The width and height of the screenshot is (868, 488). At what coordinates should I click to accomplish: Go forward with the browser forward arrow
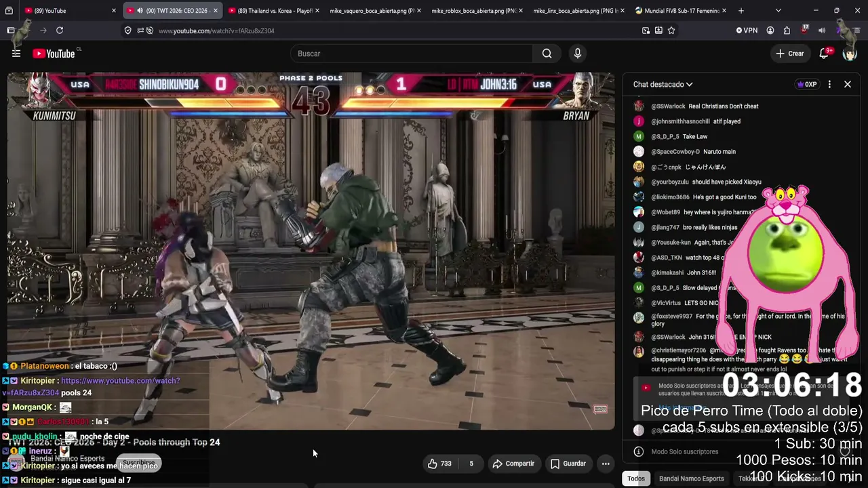(43, 30)
